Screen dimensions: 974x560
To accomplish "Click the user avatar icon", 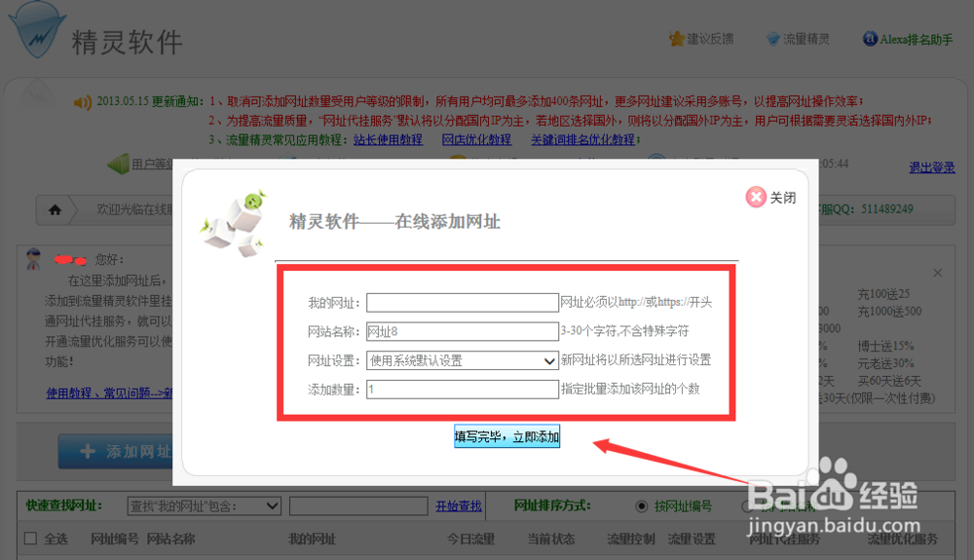I will (x=33, y=259).
